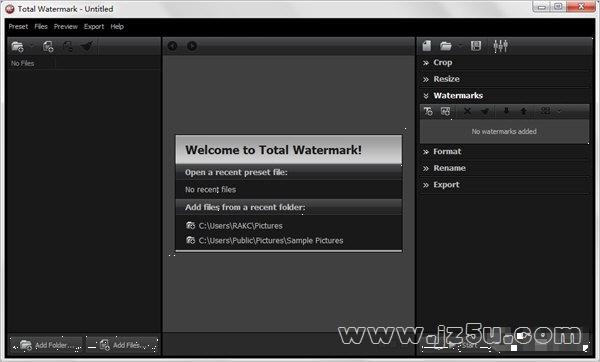The image size is (600, 362).
Task: Move watermark up arrow icon
Action: (x=523, y=111)
